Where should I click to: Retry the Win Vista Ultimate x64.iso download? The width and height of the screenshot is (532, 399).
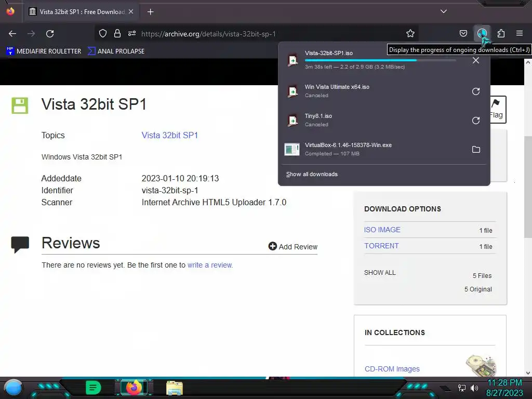476,91
